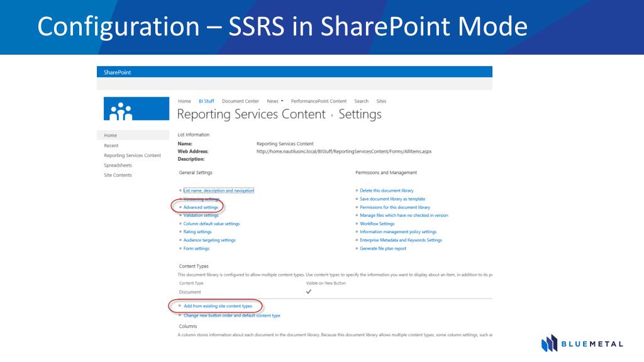Image resolution: width=644 pixels, height=362 pixels.
Task: Open Column default value settings
Action: (x=211, y=224)
